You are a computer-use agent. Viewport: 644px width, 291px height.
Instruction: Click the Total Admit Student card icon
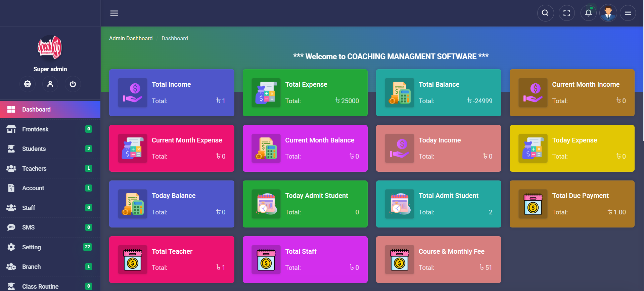(x=400, y=204)
